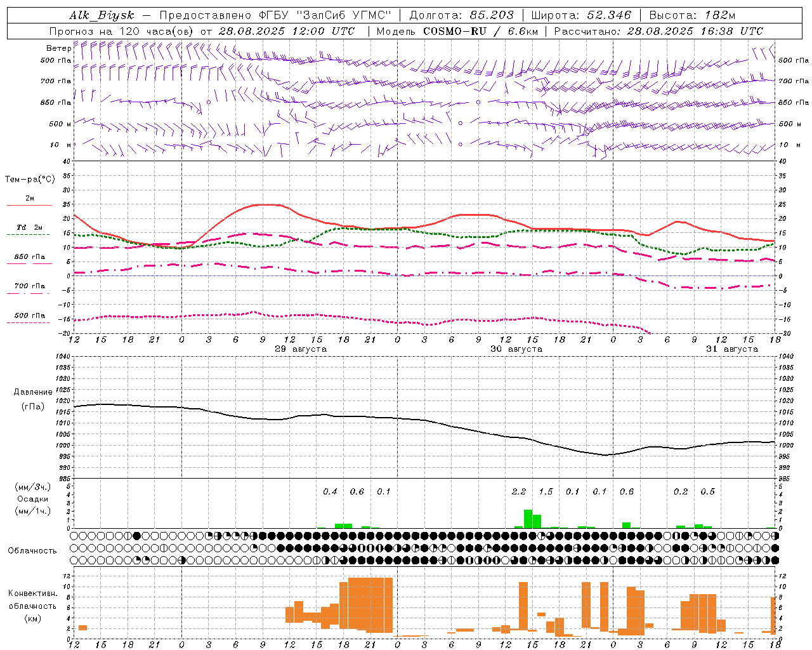This screenshot has height=650, width=812.
Task: Click the (мм/1ч.) precipitation unit label
Action: click(33, 511)
